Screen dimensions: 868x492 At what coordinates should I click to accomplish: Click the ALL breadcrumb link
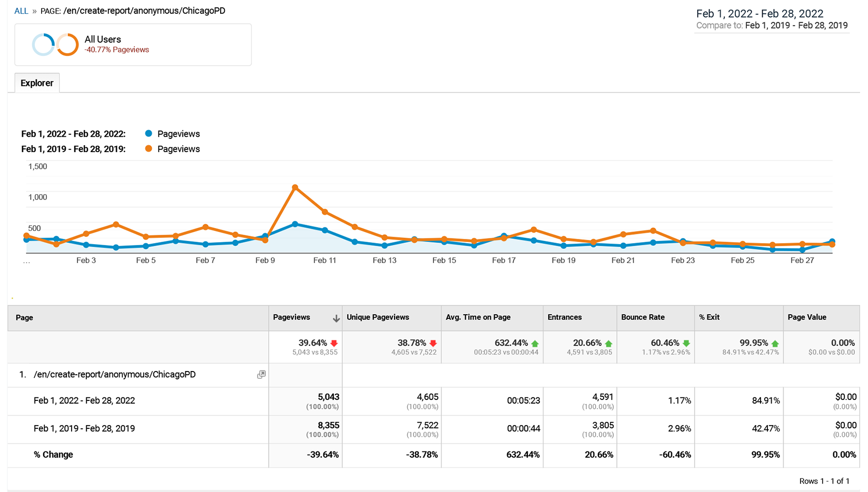pyautogui.click(x=21, y=11)
